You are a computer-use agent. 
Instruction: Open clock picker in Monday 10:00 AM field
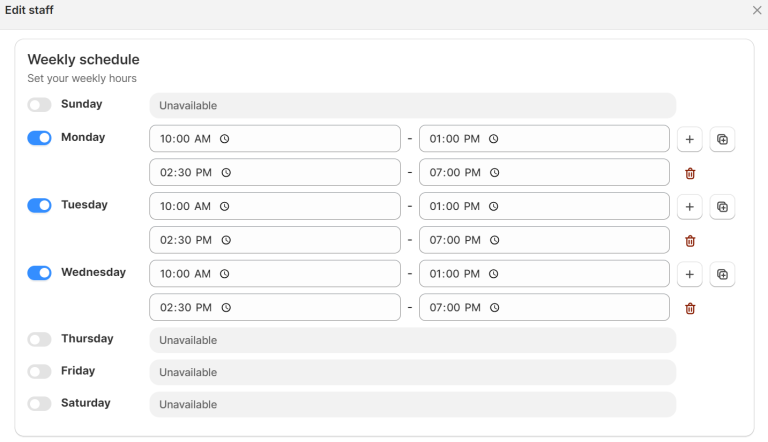click(224, 139)
